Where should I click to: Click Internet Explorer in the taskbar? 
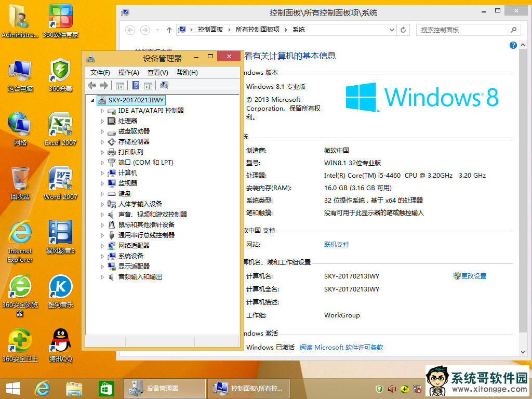42,388
